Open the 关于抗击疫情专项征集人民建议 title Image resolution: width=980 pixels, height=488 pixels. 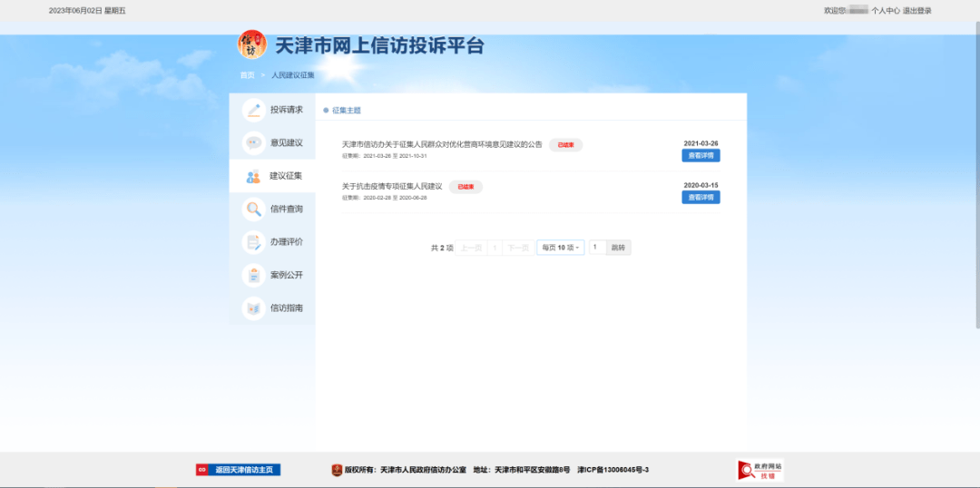point(392,186)
